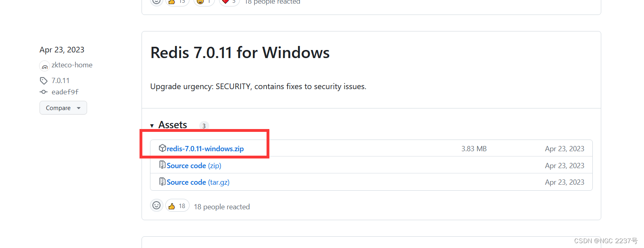
Task: Click the thumbs-up reaction with 18
Action: (x=177, y=206)
